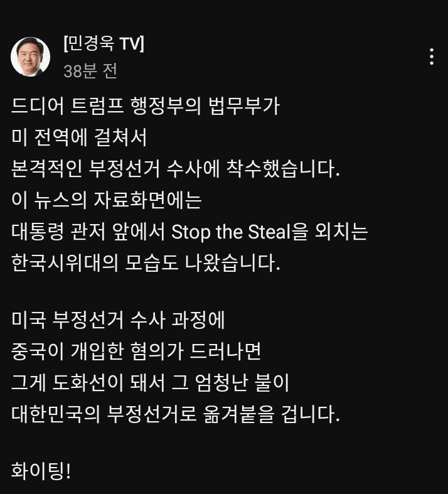Click the word "본격적인" in the post

click(46, 169)
